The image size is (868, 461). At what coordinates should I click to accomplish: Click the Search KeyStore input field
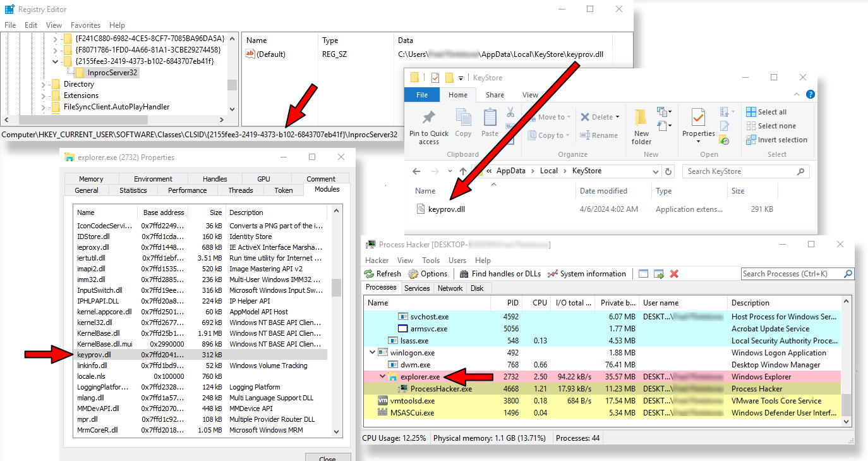(745, 171)
